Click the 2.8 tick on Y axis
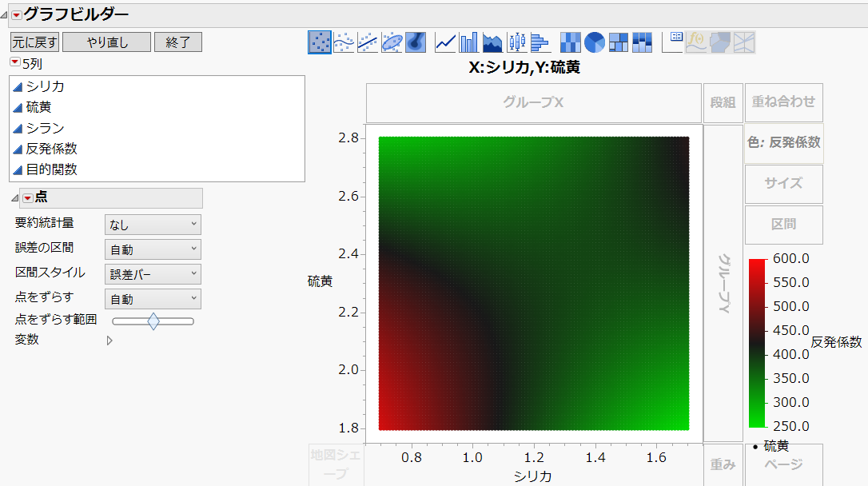 click(x=348, y=137)
